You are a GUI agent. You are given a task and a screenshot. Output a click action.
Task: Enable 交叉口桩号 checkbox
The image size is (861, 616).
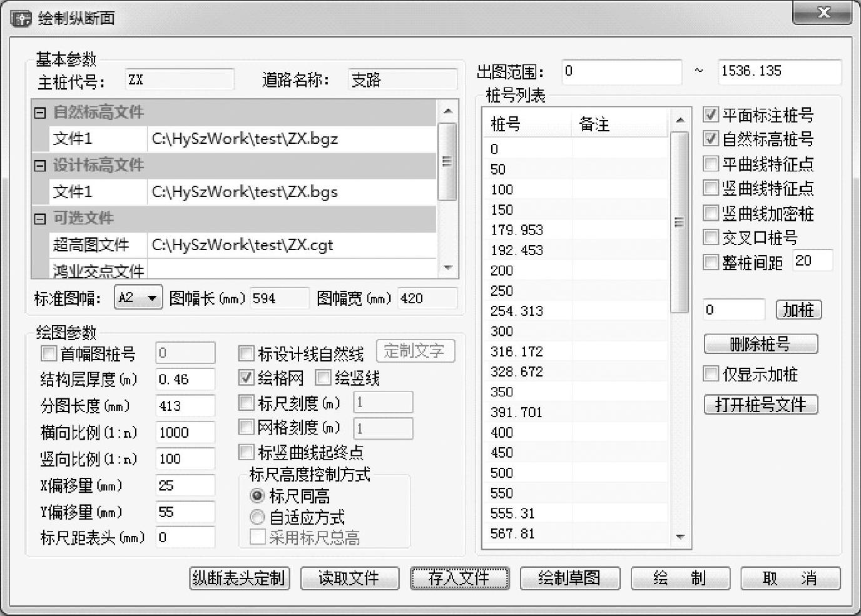click(x=710, y=238)
